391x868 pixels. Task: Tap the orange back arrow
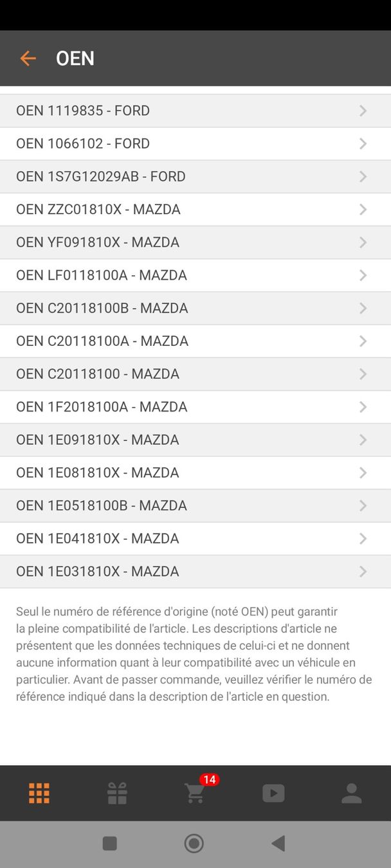[28, 59]
